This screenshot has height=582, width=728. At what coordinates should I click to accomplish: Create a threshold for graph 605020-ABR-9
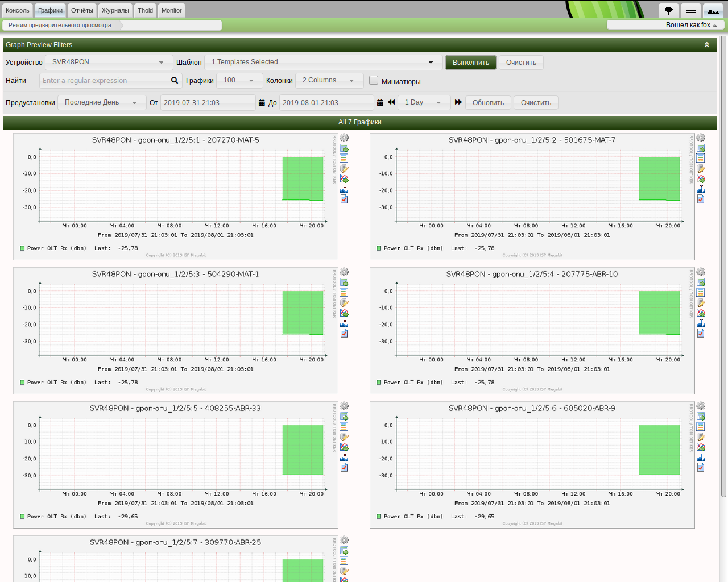pyautogui.click(x=701, y=467)
